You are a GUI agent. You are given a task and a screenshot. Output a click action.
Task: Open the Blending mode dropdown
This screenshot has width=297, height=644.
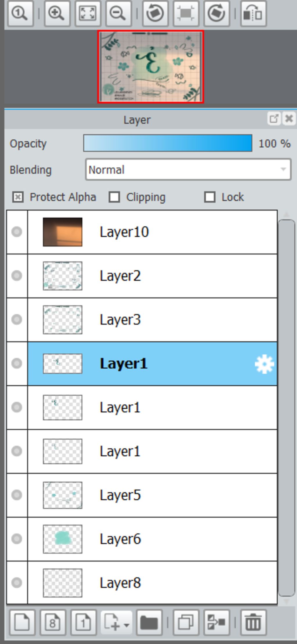(x=188, y=170)
